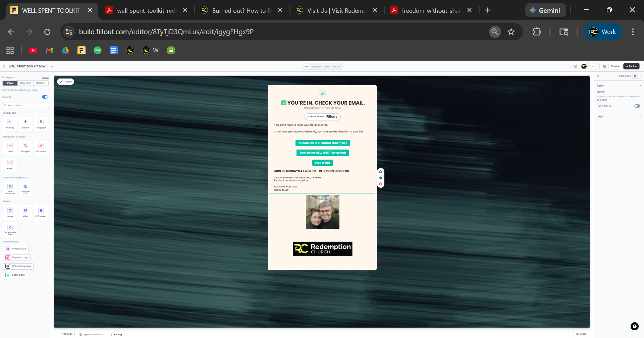The image size is (644, 338).
Task: Collapse the Basic section
Action: [x=640, y=86]
